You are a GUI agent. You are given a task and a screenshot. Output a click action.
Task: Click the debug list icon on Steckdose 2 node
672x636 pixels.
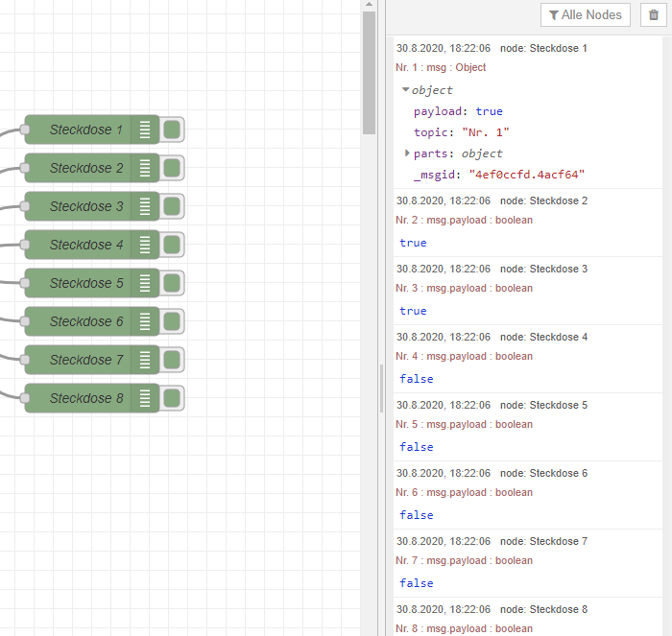pyautogui.click(x=145, y=168)
